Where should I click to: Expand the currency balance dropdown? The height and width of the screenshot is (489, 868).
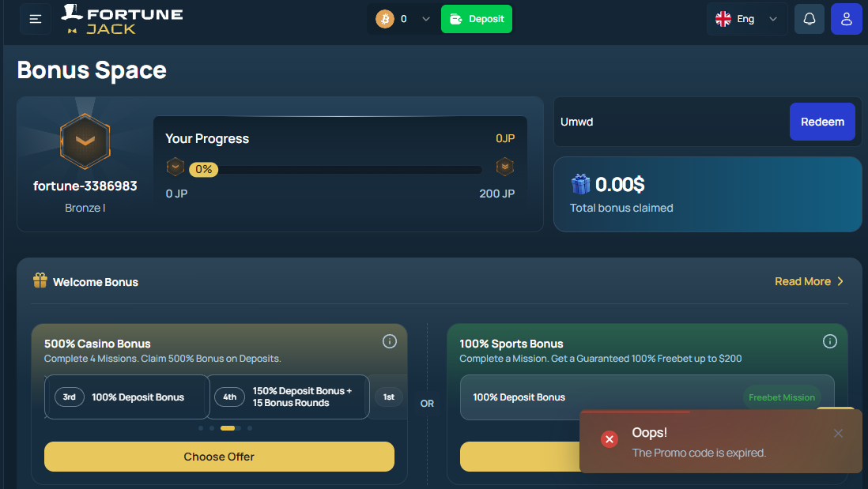coord(425,20)
